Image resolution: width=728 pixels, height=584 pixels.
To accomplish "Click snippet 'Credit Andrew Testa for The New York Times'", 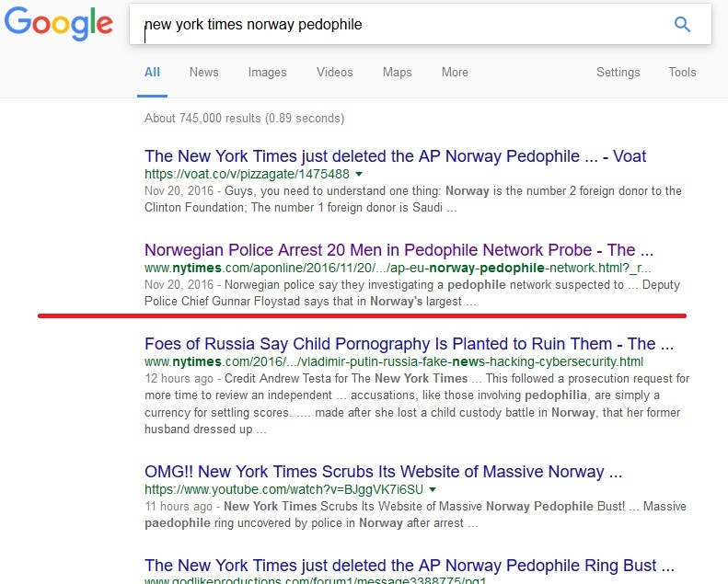I will 417,404.
